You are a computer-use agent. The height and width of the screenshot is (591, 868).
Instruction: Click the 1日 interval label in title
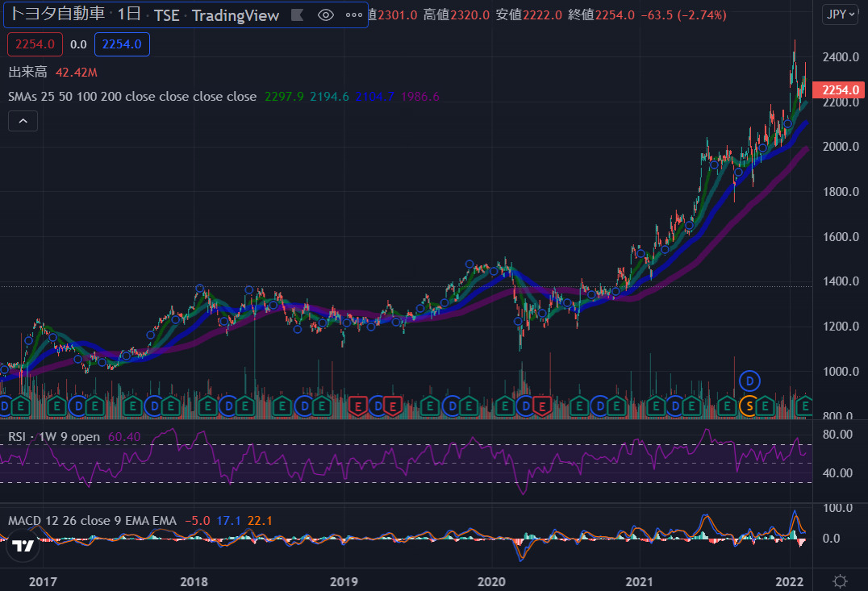[129, 14]
